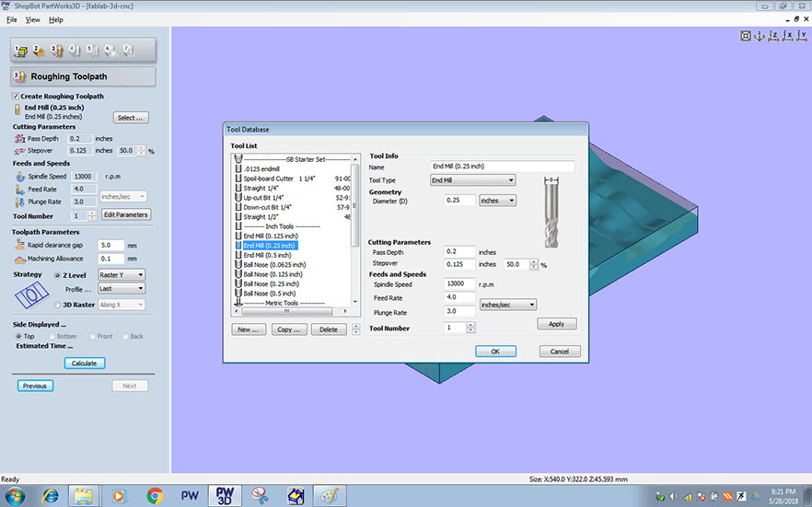Click Stepover icon in left panel
This screenshot has height=507, width=812.
[x=19, y=151]
